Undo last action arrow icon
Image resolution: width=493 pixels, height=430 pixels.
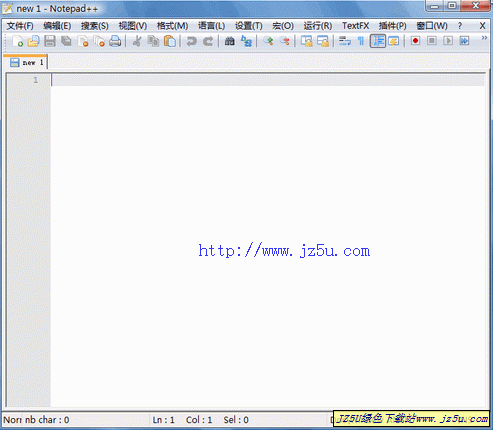click(192, 41)
